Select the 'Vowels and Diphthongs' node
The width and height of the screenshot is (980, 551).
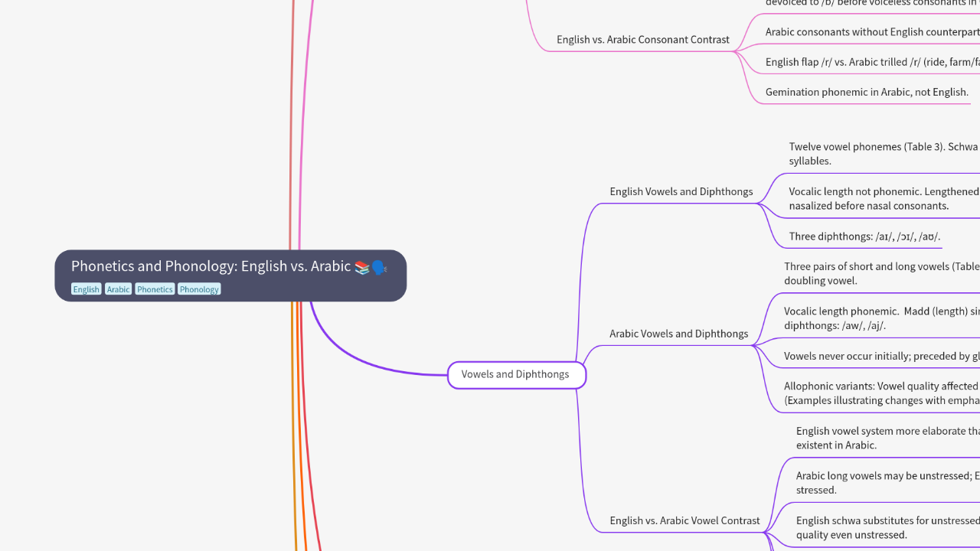click(x=516, y=375)
